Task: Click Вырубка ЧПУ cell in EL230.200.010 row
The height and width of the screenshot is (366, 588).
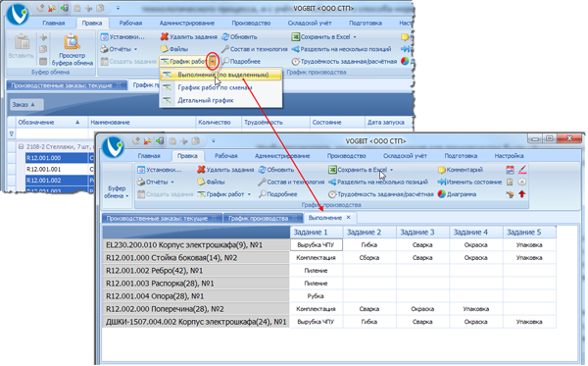Action: point(317,245)
